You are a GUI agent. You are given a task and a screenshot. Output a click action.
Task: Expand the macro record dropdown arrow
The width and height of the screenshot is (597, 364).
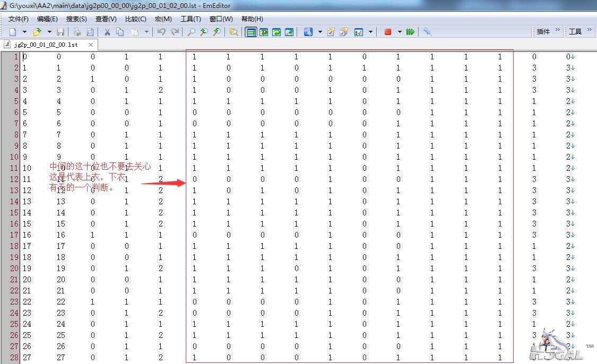coord(400,32)
